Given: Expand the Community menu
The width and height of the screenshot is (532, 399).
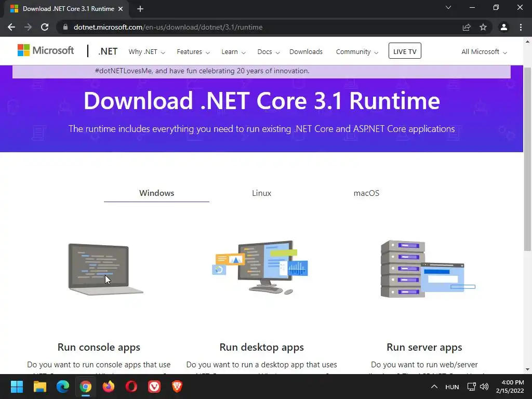Looking at the screenshot, I should pos(357,52).
